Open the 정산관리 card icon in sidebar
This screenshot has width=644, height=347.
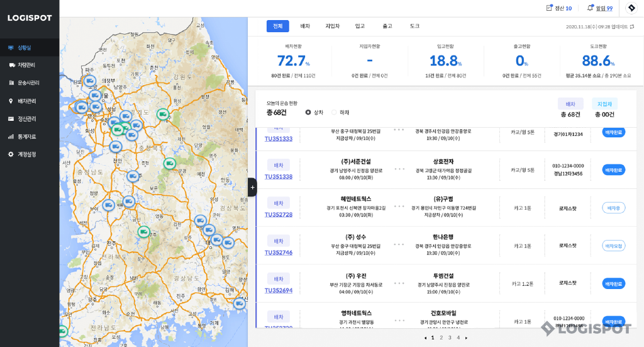click(x=11, y=118)
